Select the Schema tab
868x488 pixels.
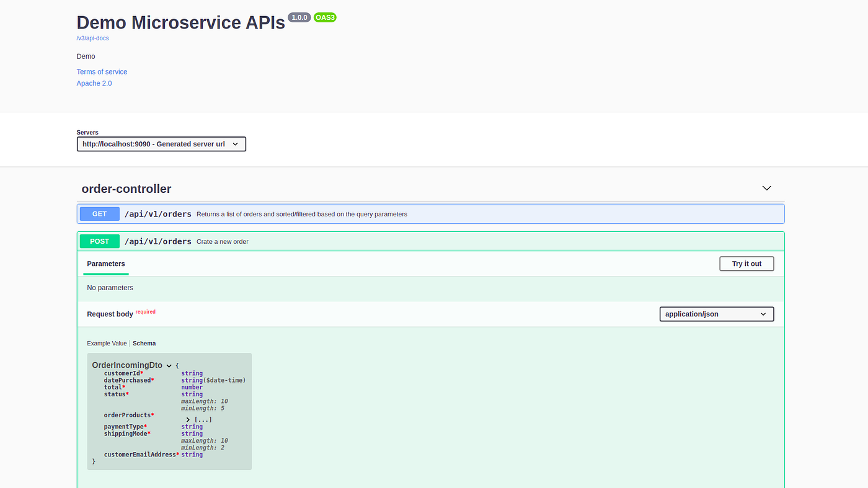tap(144, 343)
